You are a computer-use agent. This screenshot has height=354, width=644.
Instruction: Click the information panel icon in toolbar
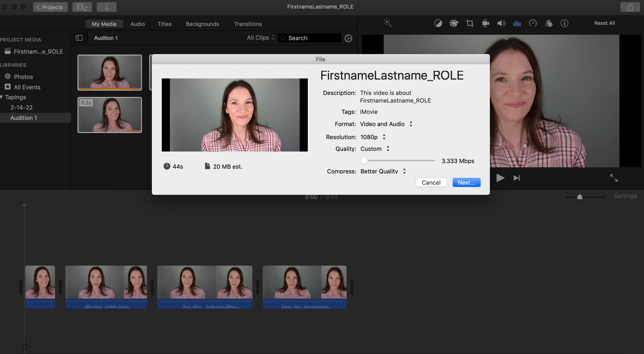click(564, 23)
